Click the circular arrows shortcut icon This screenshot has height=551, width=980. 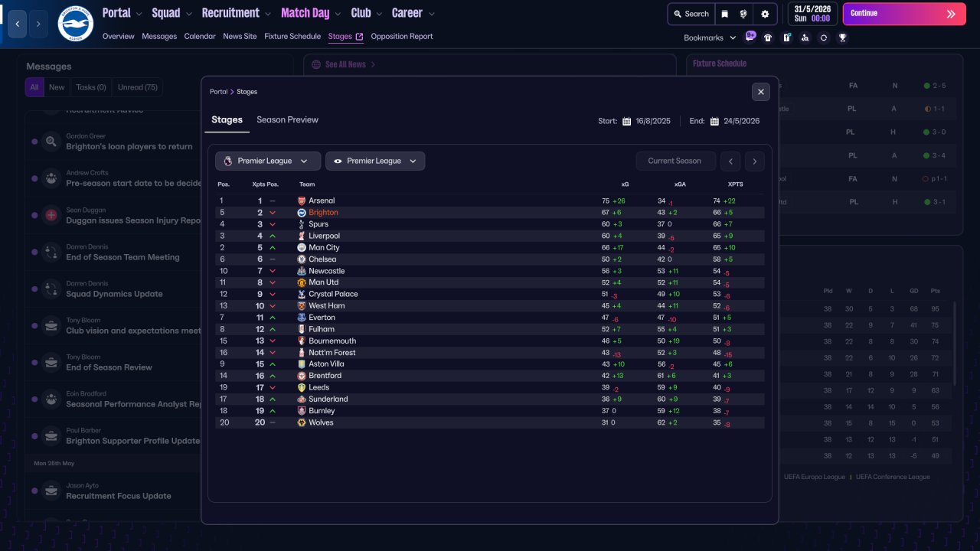(x=824, y=37)
